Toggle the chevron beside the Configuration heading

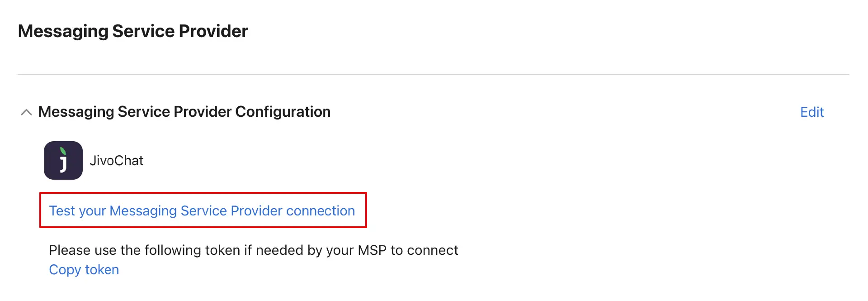click(x=26, y=112)
